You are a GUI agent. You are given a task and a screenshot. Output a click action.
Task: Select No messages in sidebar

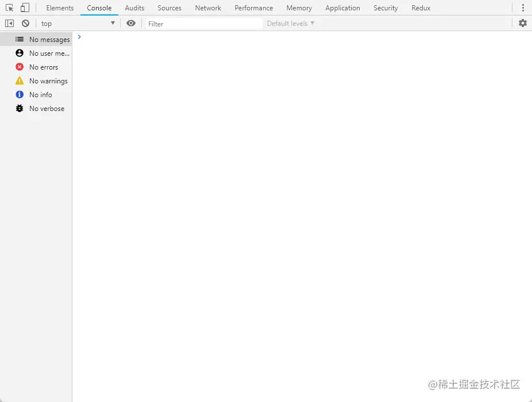(36, 39)
